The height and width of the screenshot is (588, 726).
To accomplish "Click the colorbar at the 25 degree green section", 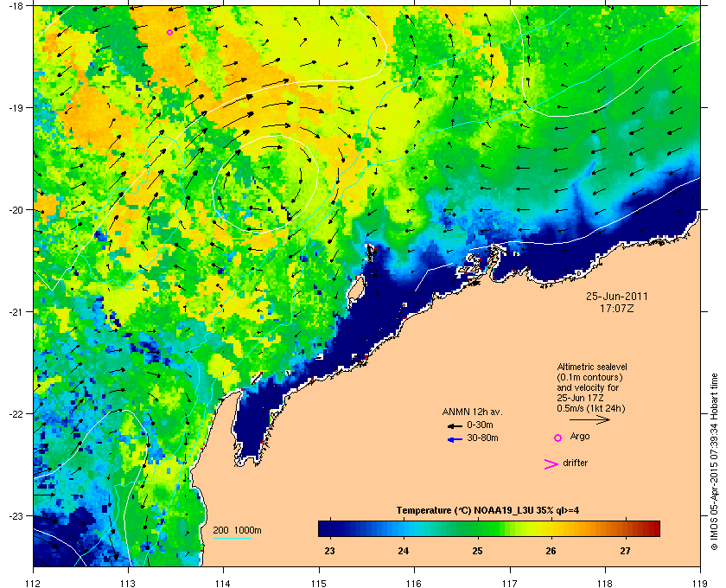I will click(x=477, y=528).
